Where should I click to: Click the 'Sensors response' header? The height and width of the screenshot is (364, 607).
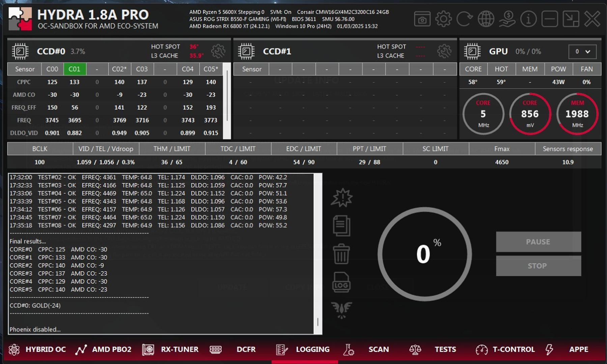point(568,149)
